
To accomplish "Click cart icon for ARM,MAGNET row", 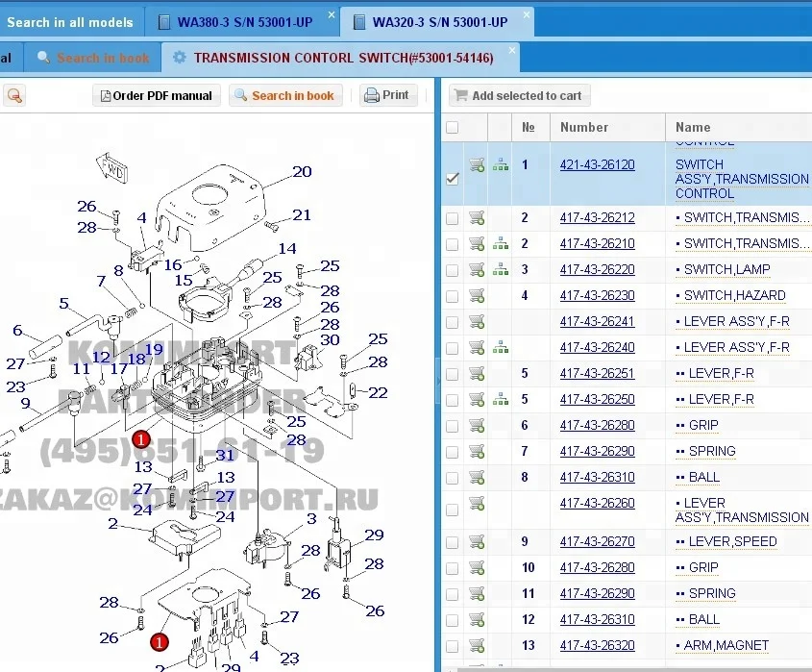I will [x=476, y=646].
